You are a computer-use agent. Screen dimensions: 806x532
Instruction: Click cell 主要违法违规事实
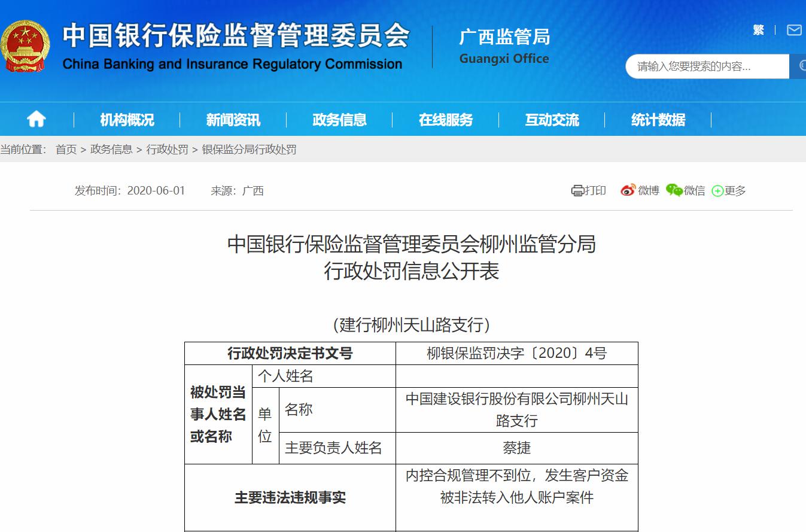[x=290, y=497]
